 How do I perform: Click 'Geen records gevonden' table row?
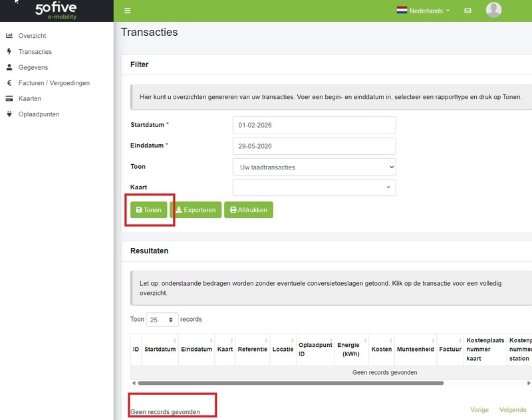(x=331, y=373)
